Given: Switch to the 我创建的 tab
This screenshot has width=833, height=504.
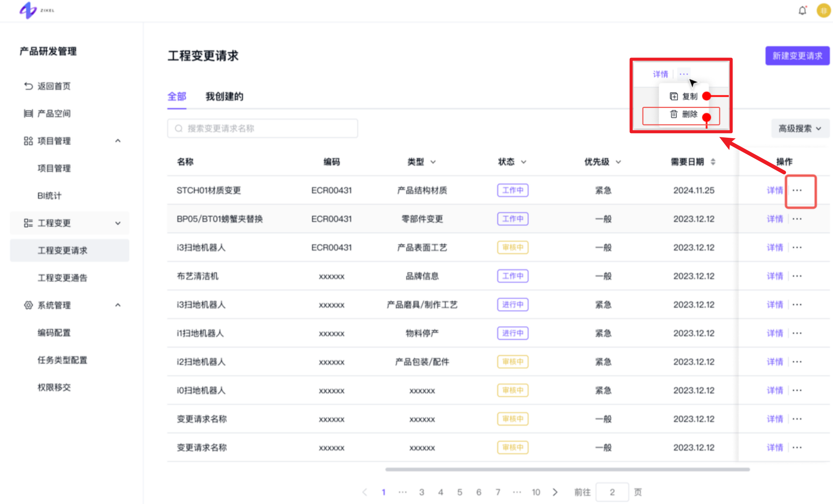Looking at the screenshot, I should (224, 97).
